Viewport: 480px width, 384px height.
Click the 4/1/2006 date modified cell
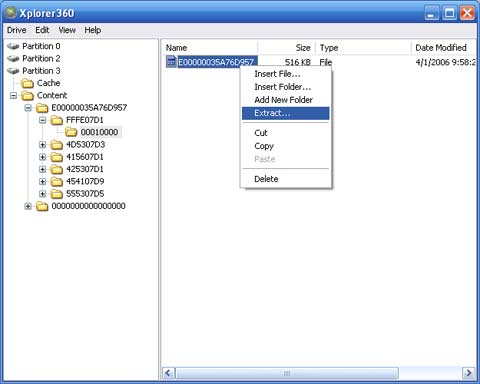pos(446,62)
